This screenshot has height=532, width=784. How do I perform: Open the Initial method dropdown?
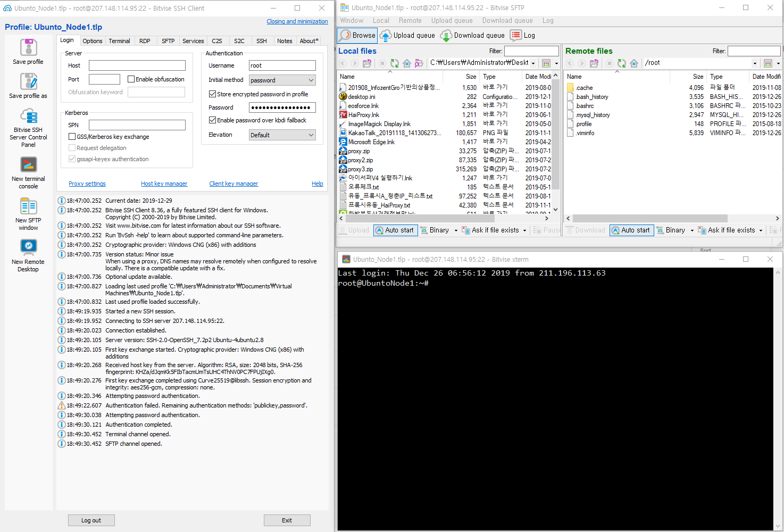(x=282, y=80)
